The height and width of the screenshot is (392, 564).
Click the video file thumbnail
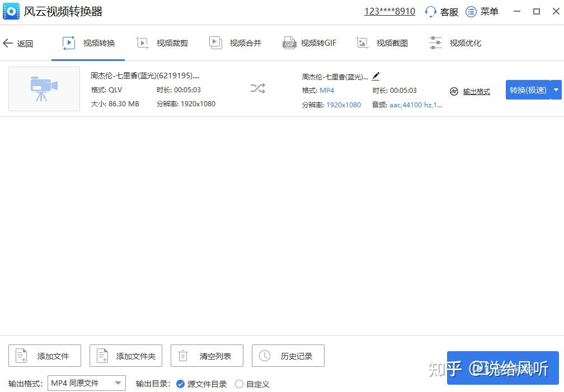coord(44,88)
